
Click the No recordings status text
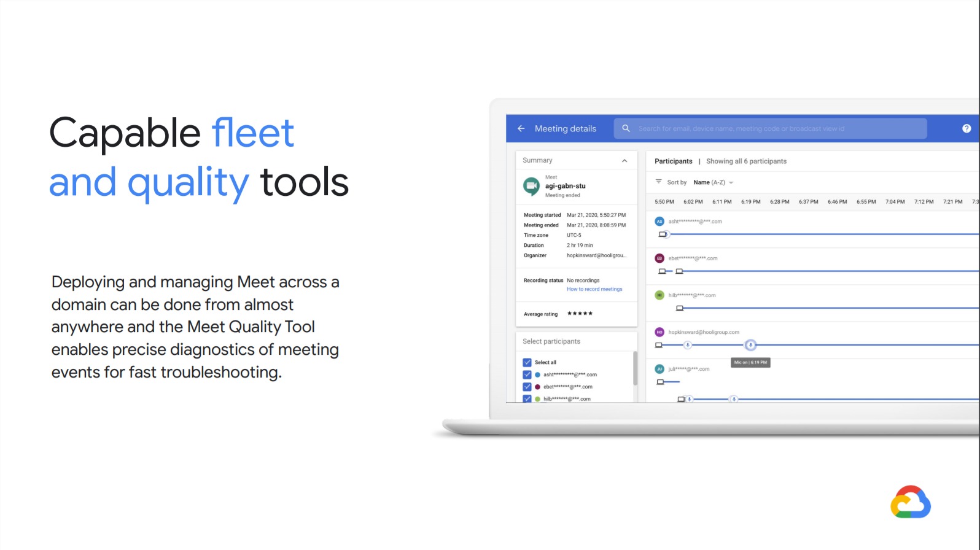point(583,281)
